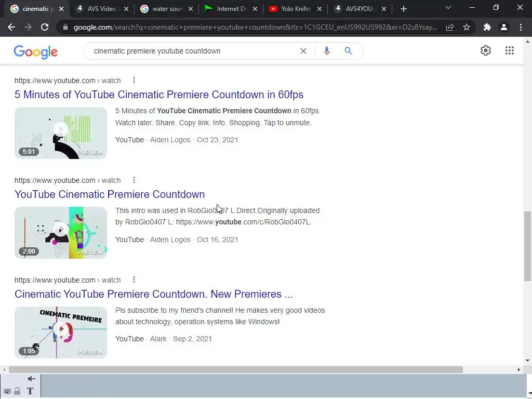Click 'Aiden Logos · Oct 16, 2021' text
The height and width of the screenshot is (399, 532).
click(194, 240)
